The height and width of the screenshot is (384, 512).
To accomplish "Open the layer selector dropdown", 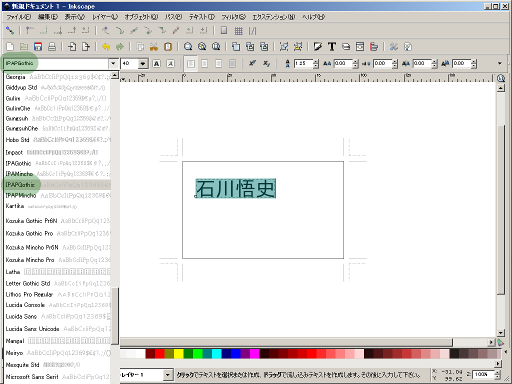I will coord(167,375).
